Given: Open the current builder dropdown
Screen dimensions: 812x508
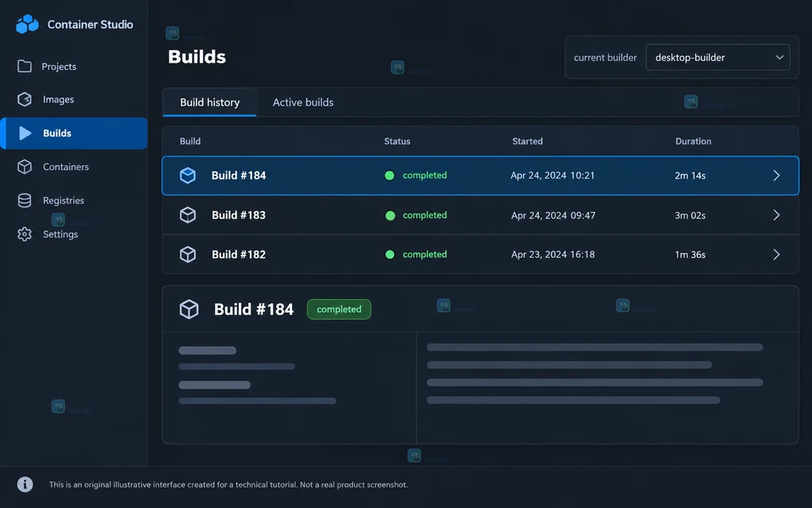Looking at the screenshot, I should 718,57.
